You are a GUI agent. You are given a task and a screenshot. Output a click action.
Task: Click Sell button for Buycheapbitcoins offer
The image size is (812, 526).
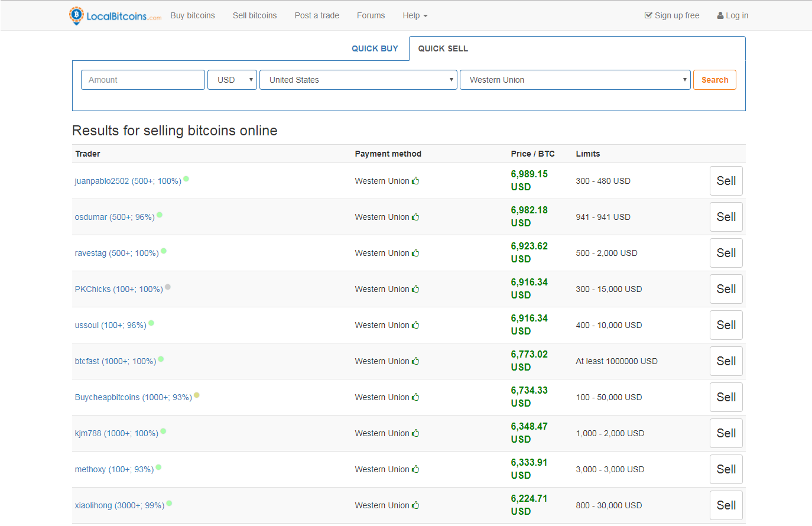click(726, 397)
